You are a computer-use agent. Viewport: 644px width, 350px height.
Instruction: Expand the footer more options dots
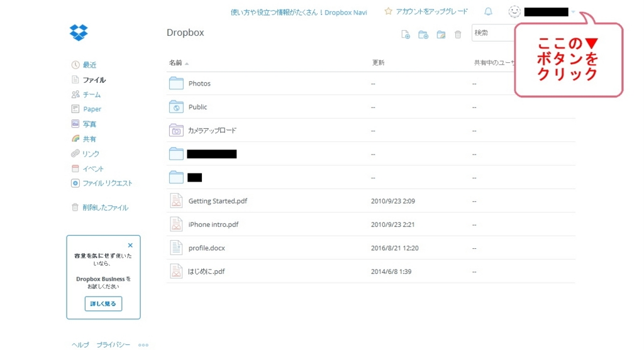143,345
